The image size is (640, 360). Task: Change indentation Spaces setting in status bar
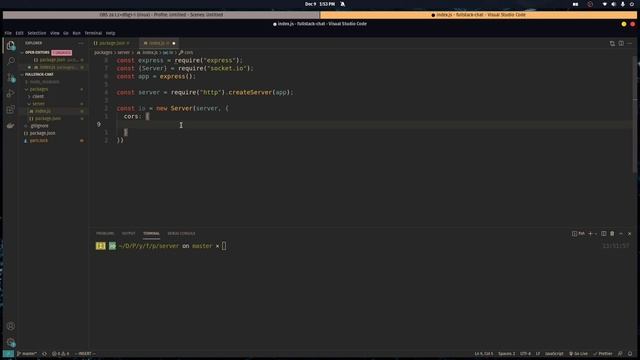tap(507, 353)
